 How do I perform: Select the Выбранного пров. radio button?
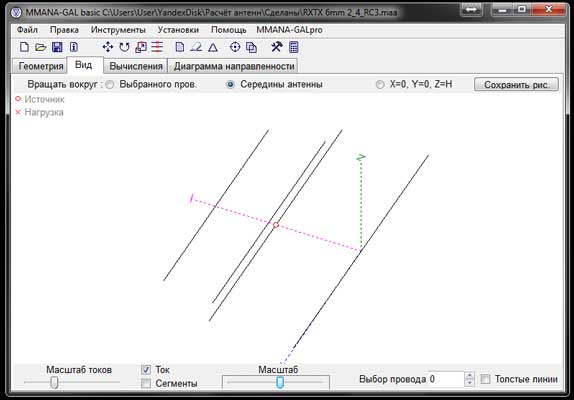pos(109,85)
